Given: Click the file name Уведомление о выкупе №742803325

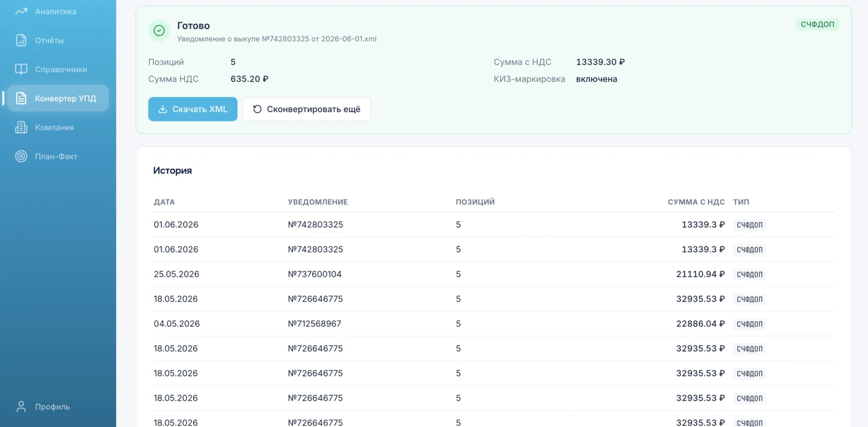Looking at the screenshot, I should [277, 39].
